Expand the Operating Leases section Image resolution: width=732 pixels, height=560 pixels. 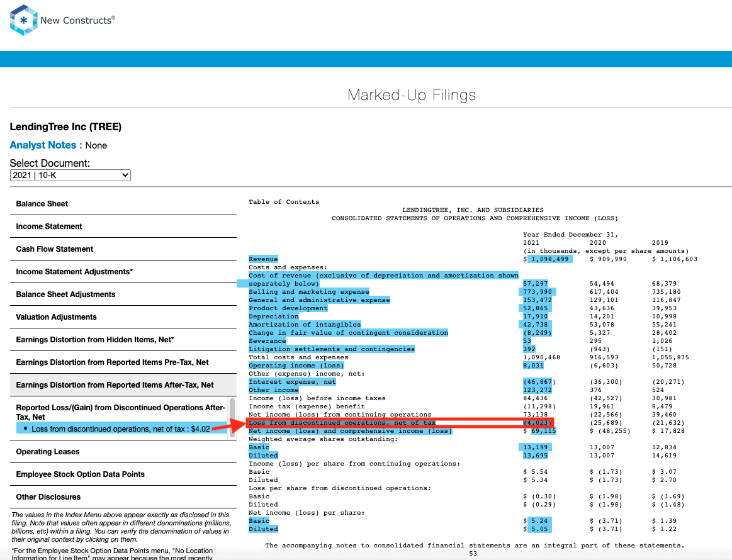click(x=123, y=452)
